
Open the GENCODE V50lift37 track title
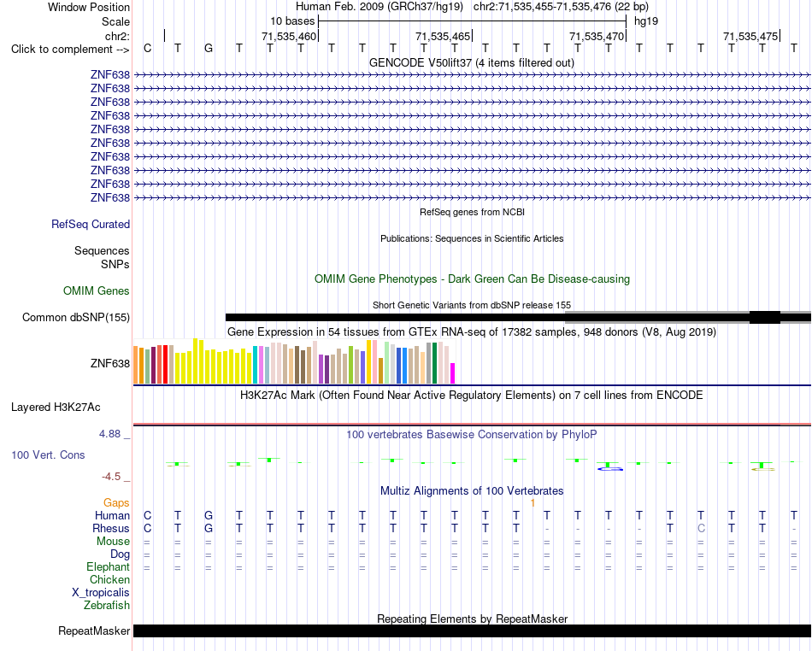(x=471, y=62)
